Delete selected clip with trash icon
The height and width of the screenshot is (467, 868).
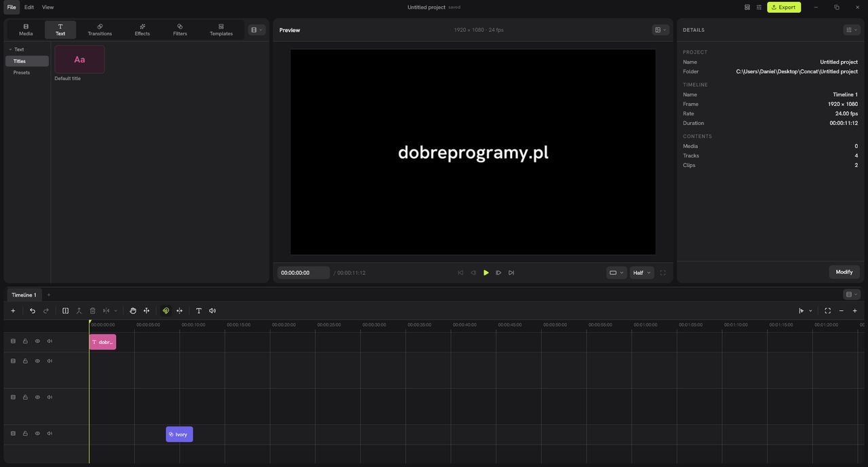tap(93, 311)
